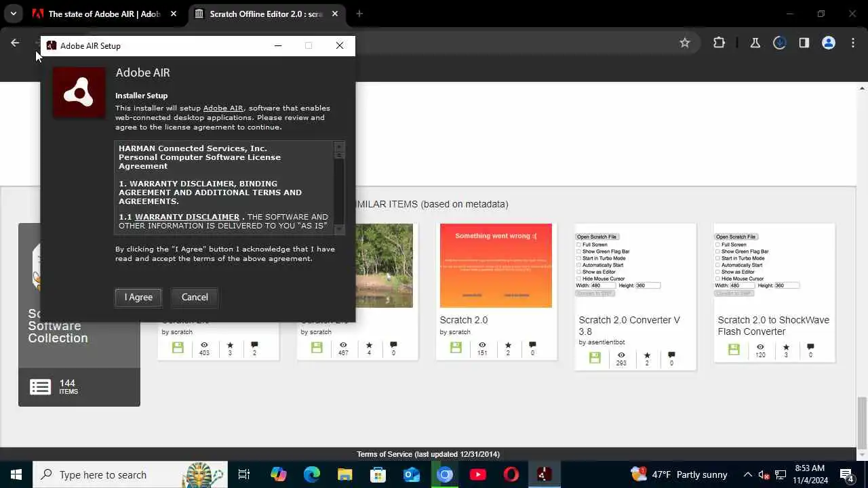Click author link by asentientbot

pos(601,342)
